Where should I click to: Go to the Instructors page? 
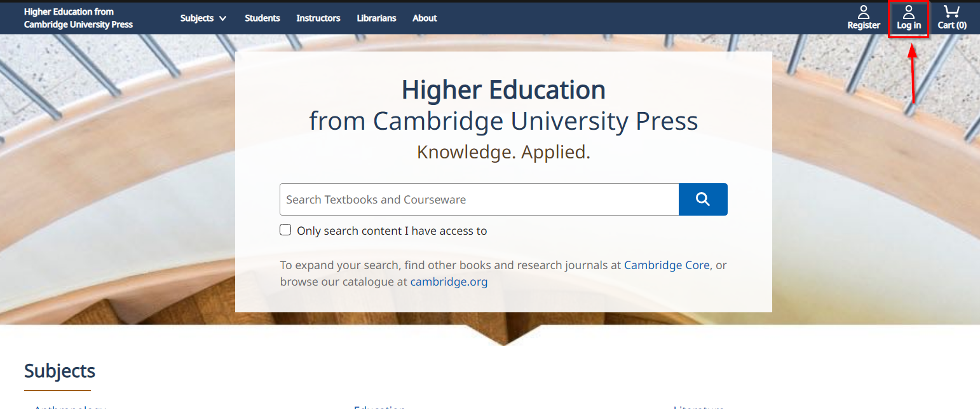318,18
